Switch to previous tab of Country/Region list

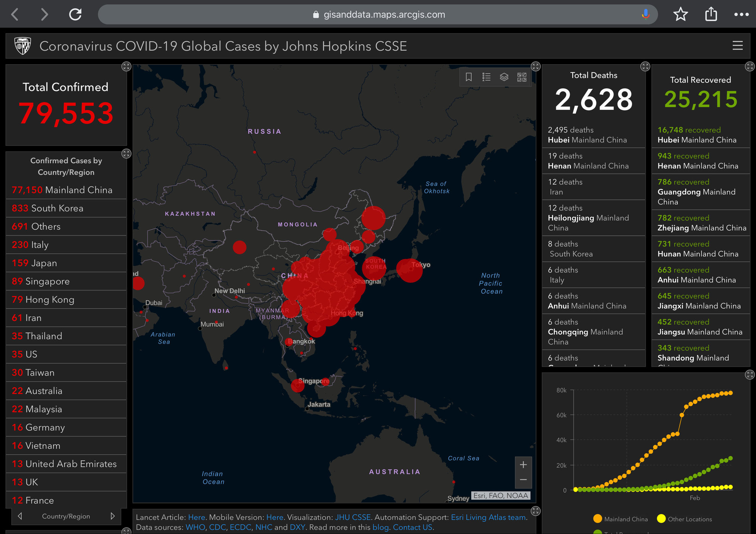(20, 516)
